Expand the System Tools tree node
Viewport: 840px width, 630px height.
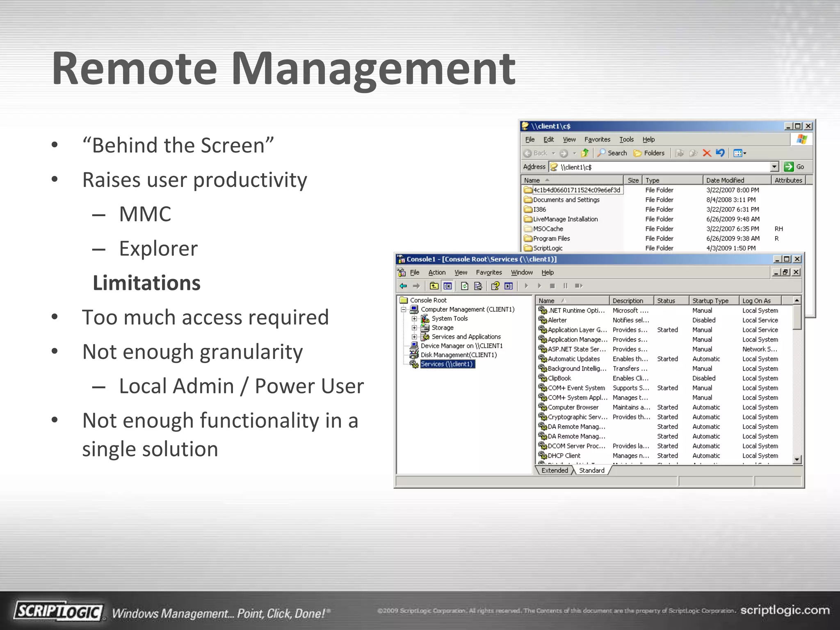[414, 319]
